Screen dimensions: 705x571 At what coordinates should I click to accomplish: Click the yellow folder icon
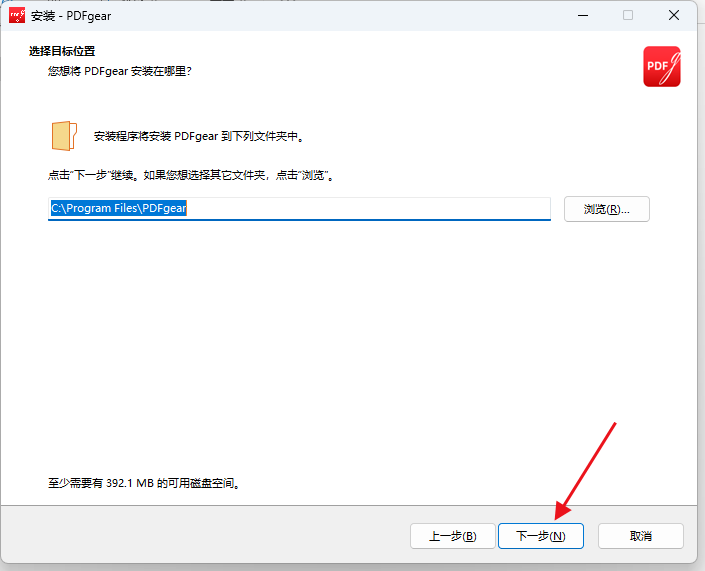(64, 136)
